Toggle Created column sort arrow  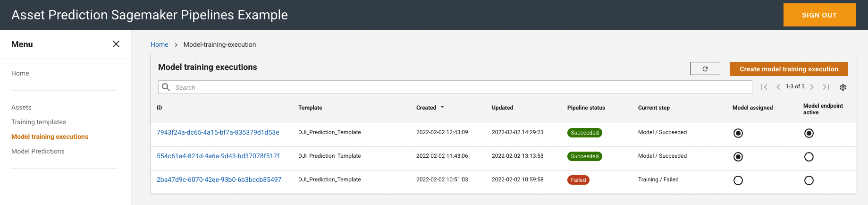click(x=442, y=107)
